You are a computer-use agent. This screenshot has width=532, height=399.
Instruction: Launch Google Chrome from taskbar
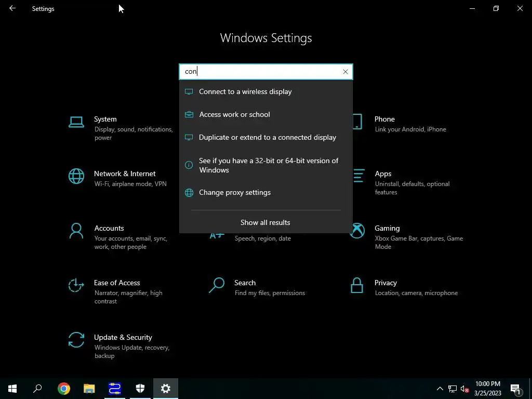point(64,389)
